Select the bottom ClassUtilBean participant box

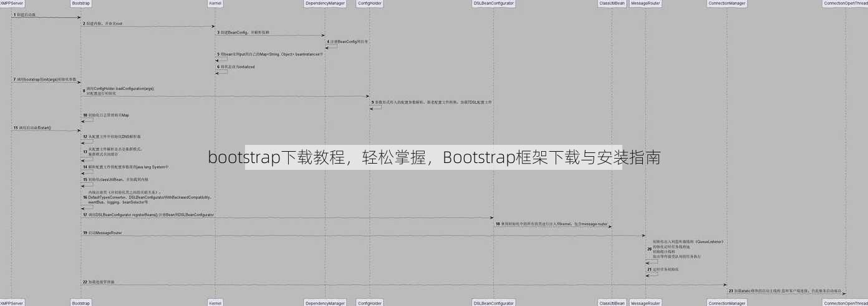click(612, 302)
